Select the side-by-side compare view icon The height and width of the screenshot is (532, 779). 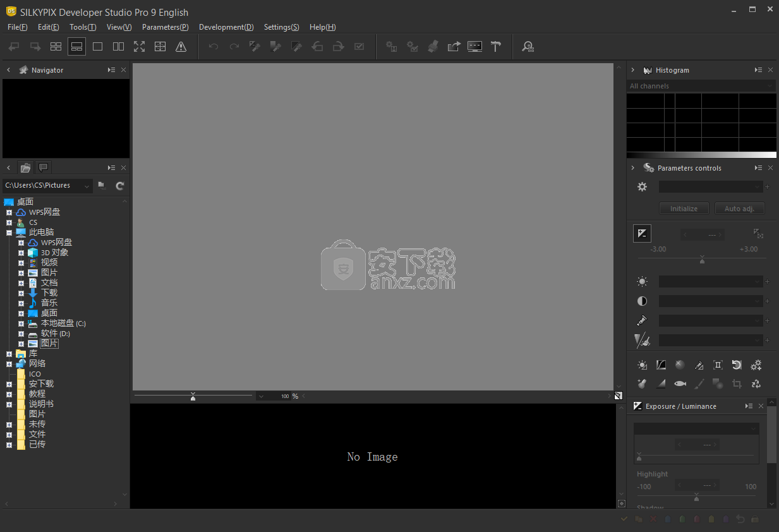click(118, 46)
